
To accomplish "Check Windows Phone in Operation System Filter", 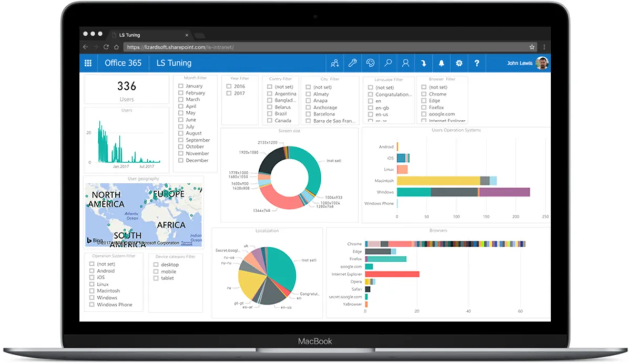I will coord(92,304).
